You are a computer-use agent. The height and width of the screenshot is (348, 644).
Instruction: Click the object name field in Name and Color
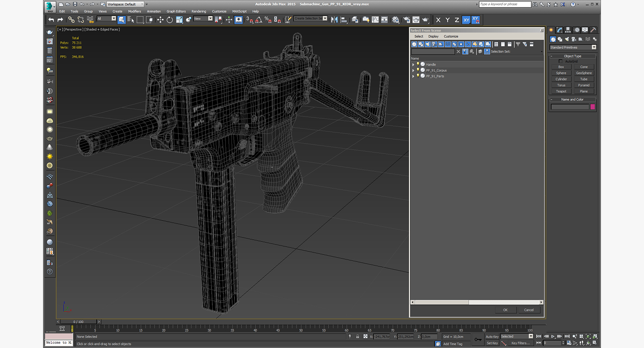tap(570, 107)
